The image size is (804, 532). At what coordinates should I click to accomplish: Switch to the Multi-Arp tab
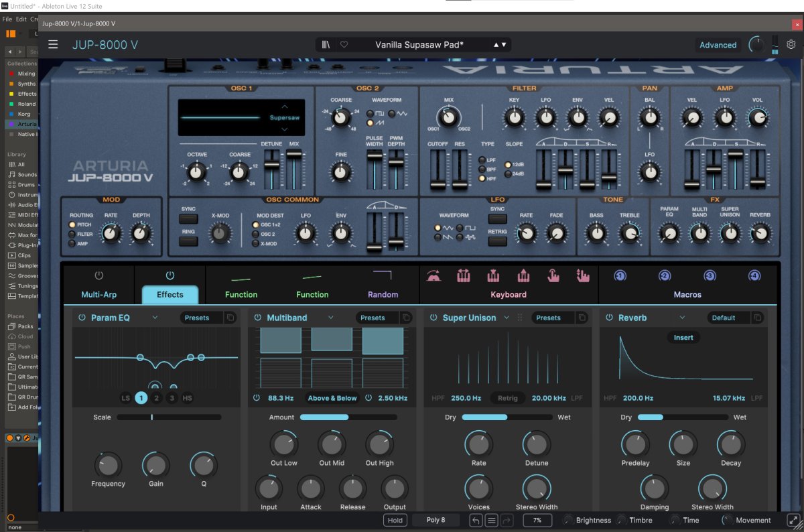point(99,294)
